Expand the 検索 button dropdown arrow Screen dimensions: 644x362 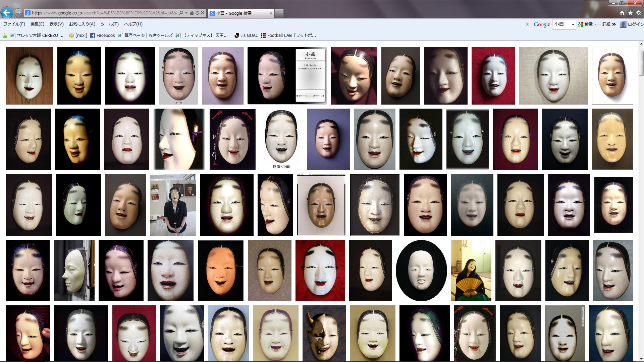click(596, 24)
